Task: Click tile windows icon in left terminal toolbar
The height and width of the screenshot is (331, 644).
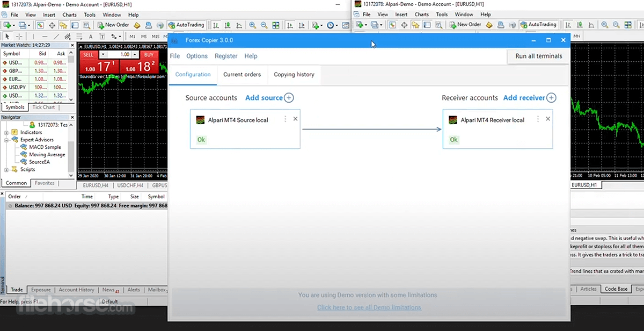Action: coord(276,25)
